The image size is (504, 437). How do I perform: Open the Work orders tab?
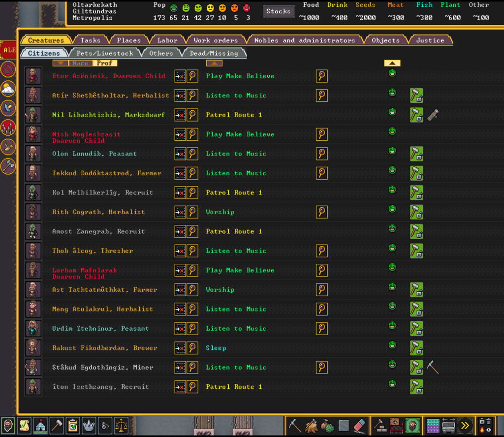pos(216,40)
